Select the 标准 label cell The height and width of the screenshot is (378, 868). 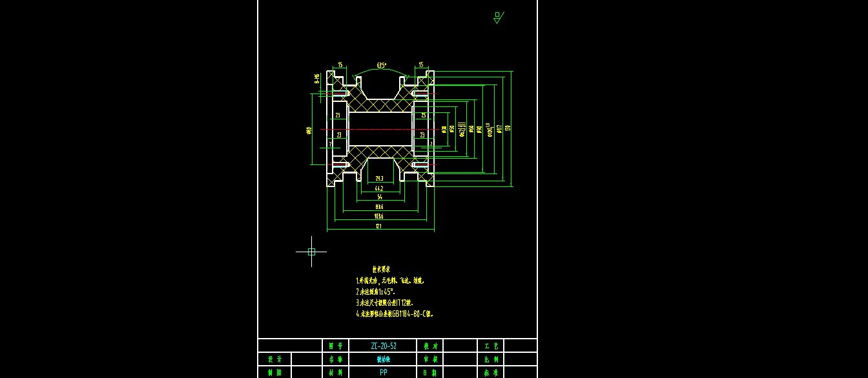coord(491,372)
